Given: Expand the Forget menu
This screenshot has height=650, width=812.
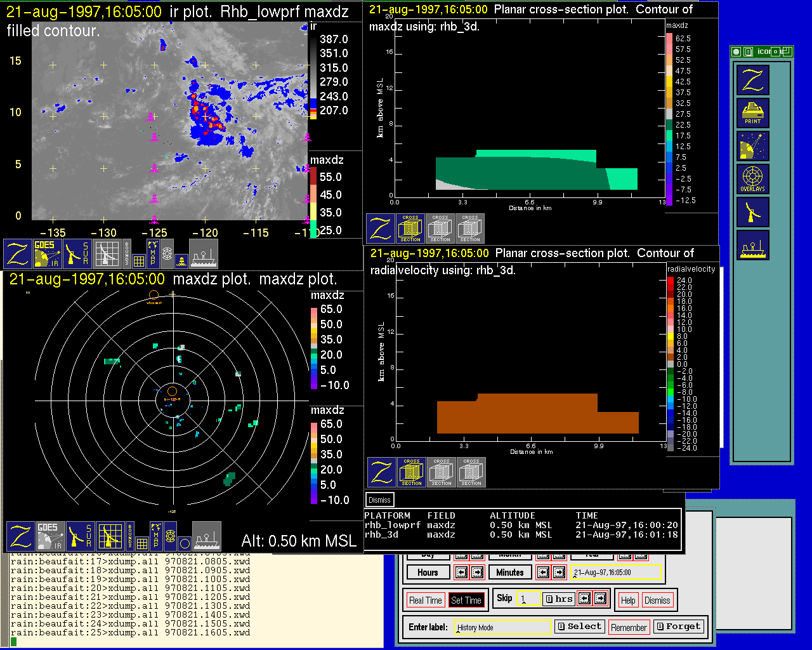Looking at the screenshot, I should [x=678, y=627].
